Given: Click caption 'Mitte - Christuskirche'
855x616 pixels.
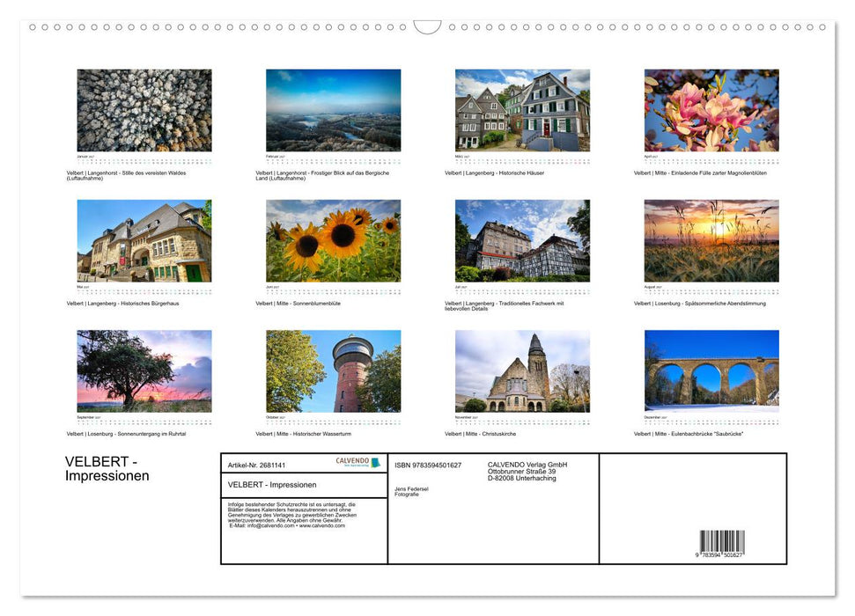Looking at the screenshot, I should pos(481,434).
